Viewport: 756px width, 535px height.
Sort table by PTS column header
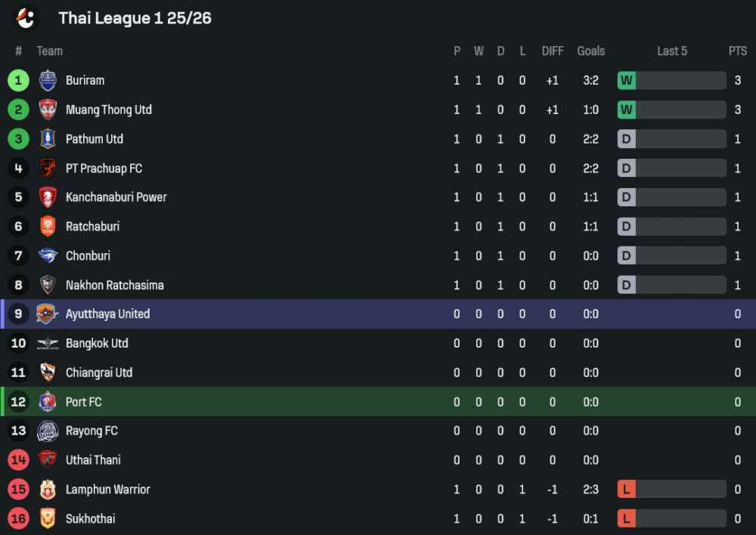tap(737, 51)
